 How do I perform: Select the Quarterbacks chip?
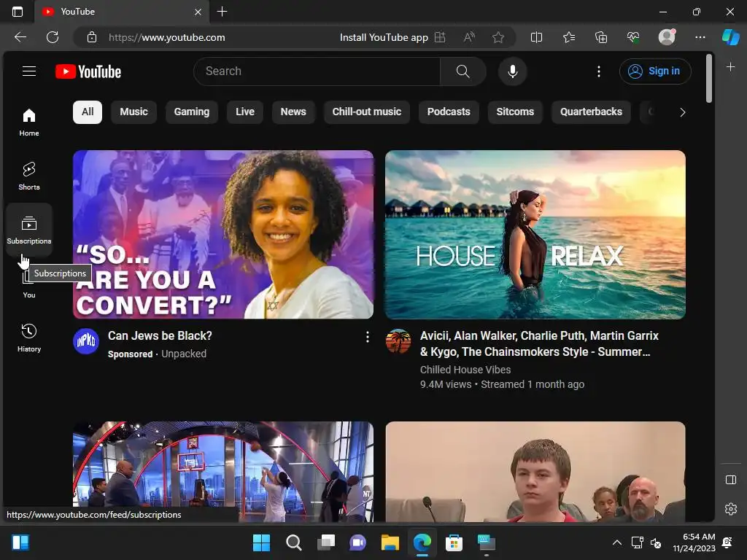coord(591,112)
